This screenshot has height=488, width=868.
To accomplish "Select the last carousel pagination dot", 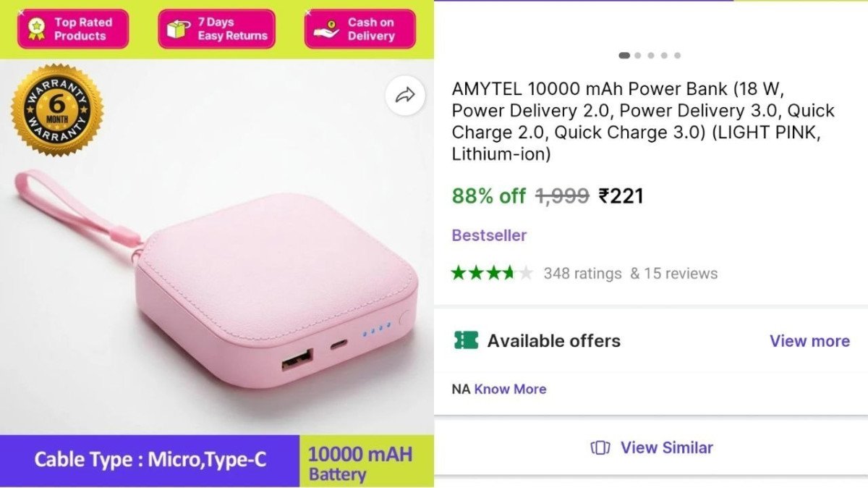I will (677, 54).
